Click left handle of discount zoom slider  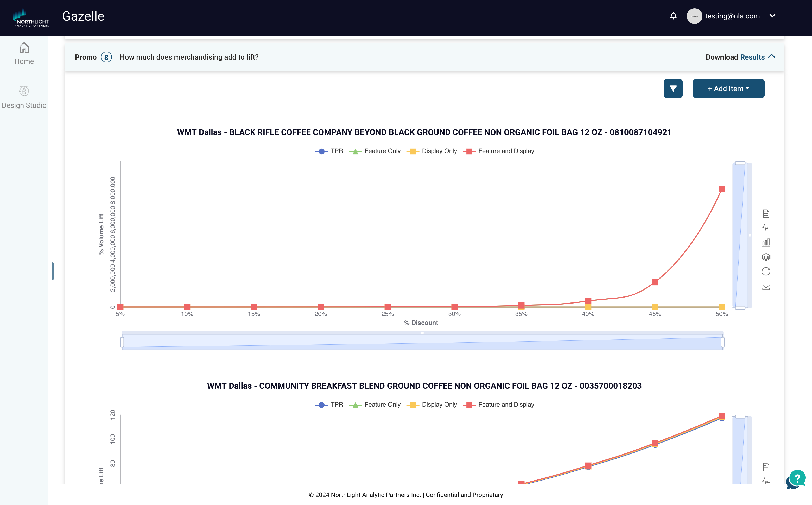pyautogui.click(x=122, y=342)
